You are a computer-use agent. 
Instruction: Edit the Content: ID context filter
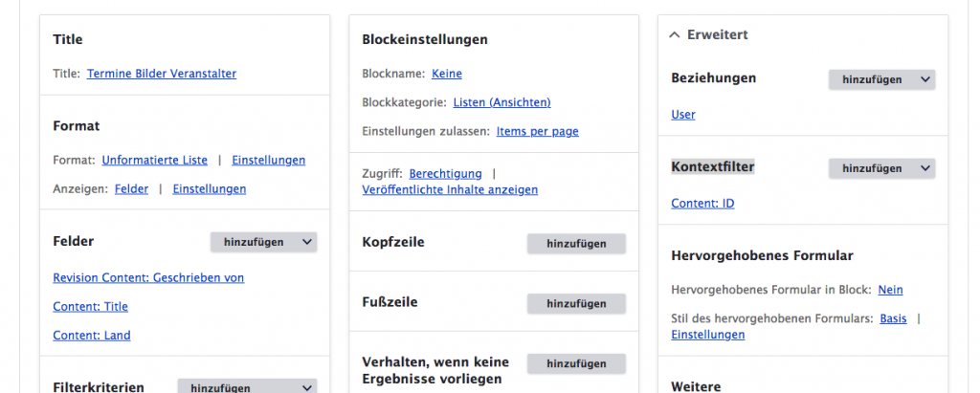(702, 203)
